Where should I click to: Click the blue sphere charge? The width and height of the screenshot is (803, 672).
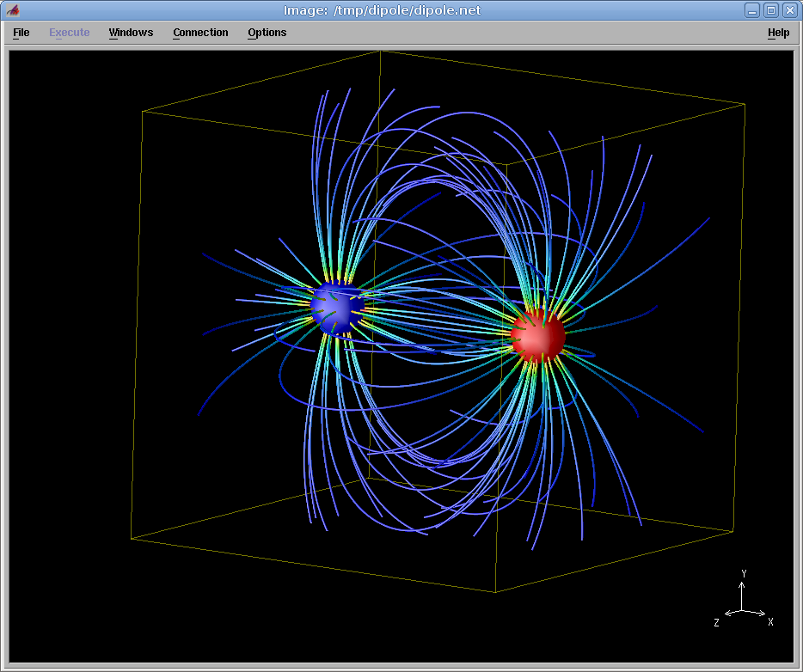click(x=335, y=308)
